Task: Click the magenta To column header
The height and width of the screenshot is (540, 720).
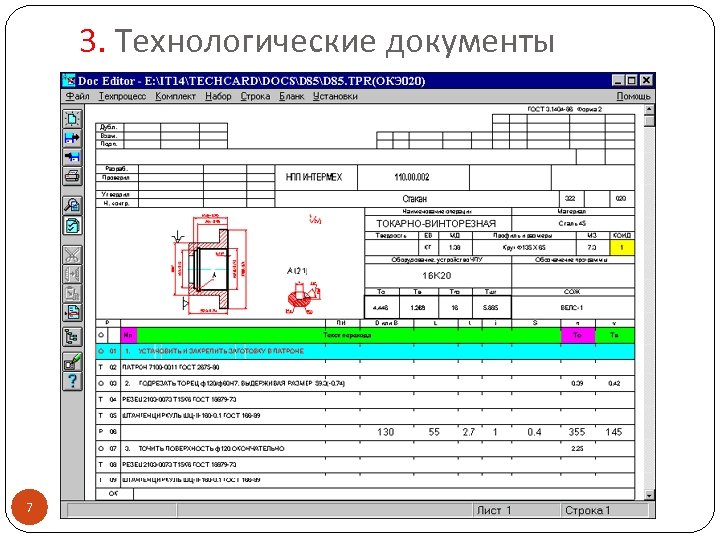Action: click(578, 335)
